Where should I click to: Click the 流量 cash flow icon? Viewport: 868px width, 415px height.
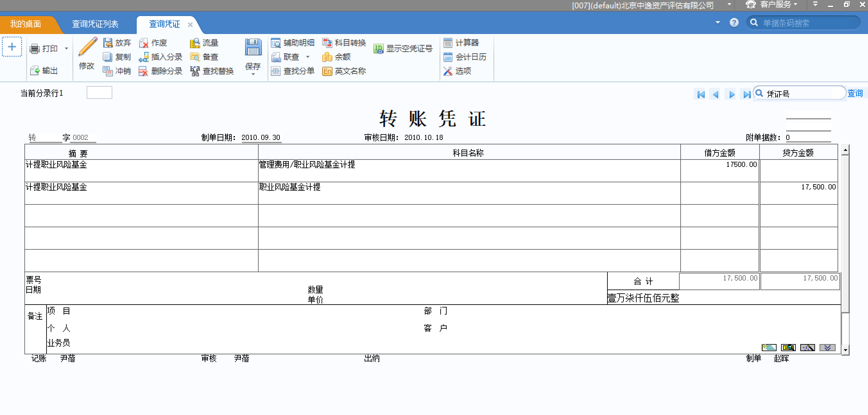tap(195, 43)
